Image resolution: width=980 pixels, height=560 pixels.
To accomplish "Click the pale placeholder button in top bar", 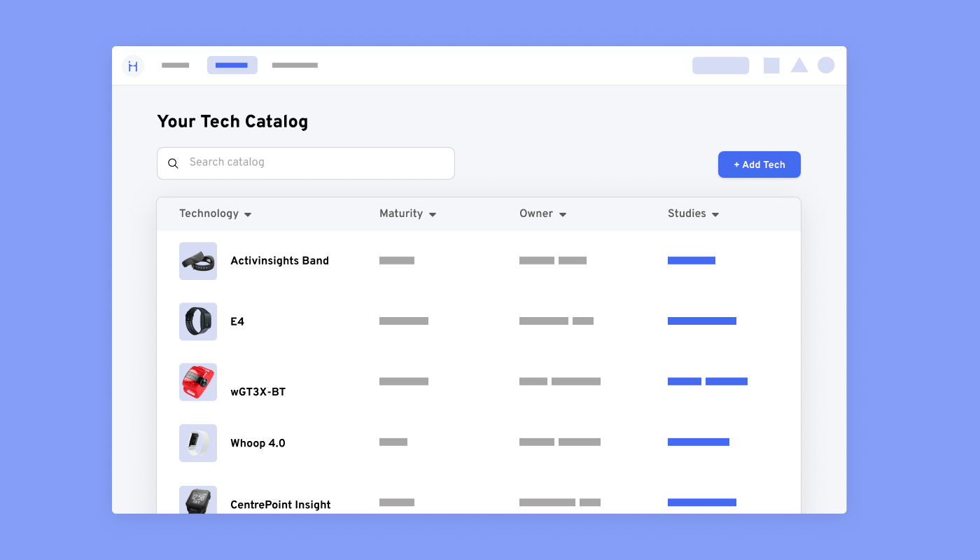I will pos(721,65).
